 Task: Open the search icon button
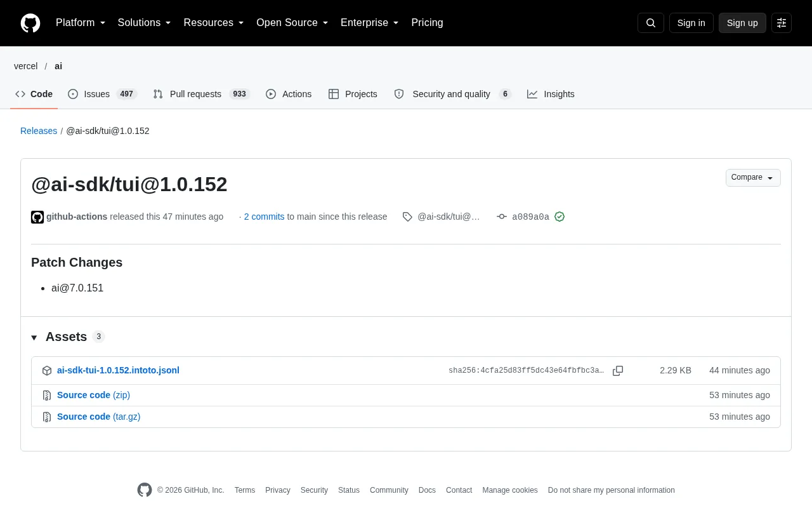(651, 23)
